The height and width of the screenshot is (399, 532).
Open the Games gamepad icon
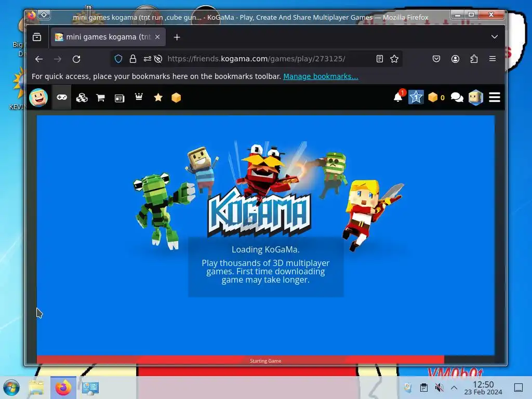[62, 98]
